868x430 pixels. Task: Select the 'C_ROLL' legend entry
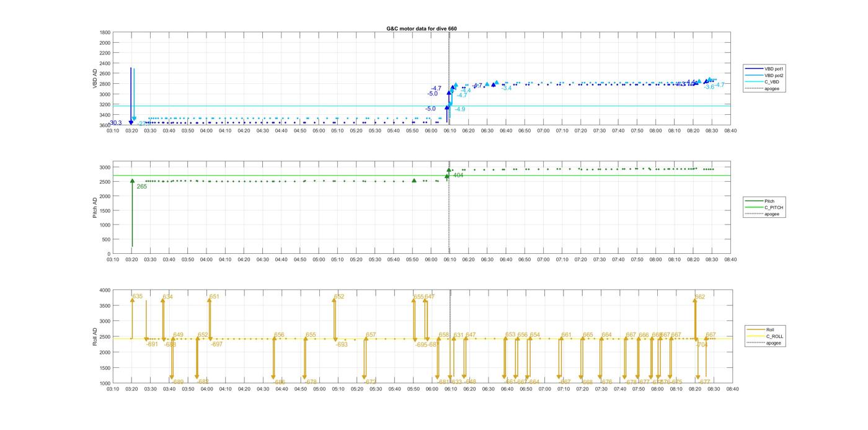pos(766,336)
